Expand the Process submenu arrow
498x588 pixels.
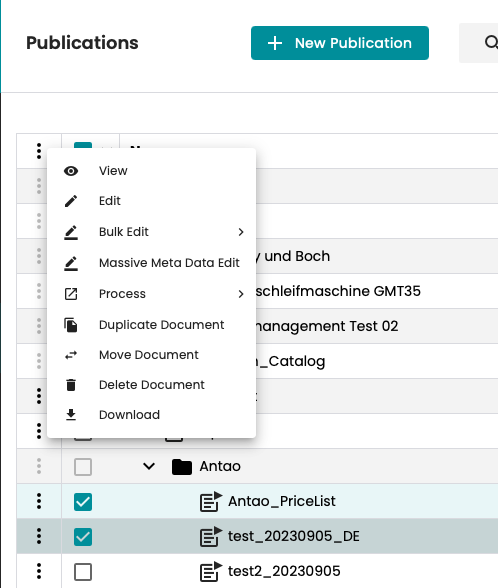241,294
